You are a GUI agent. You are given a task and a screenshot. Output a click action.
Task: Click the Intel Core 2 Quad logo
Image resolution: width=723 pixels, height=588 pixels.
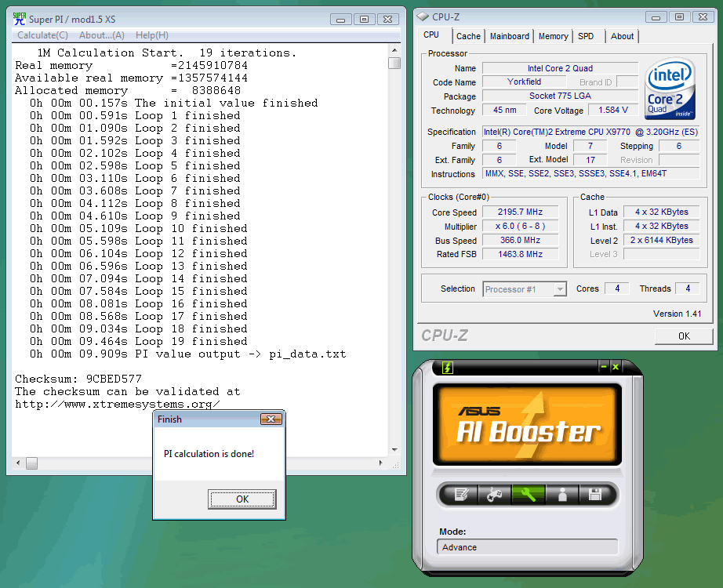(x=670, y=89)
